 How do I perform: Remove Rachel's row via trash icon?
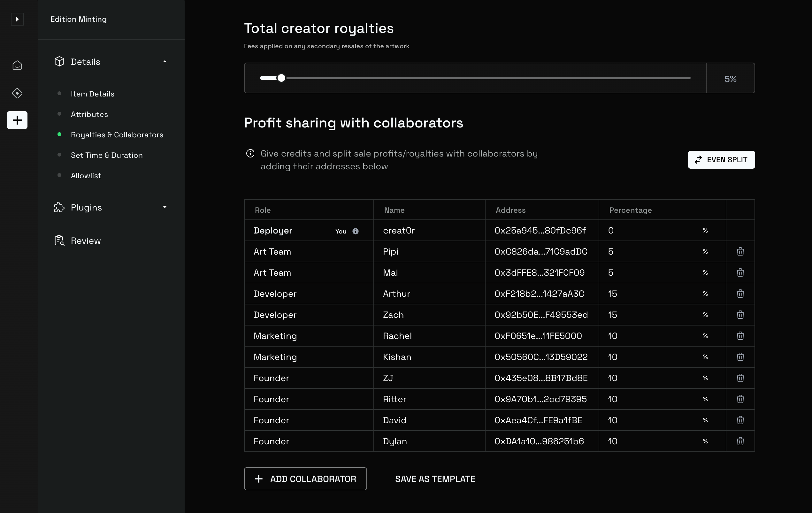point(740,336)
